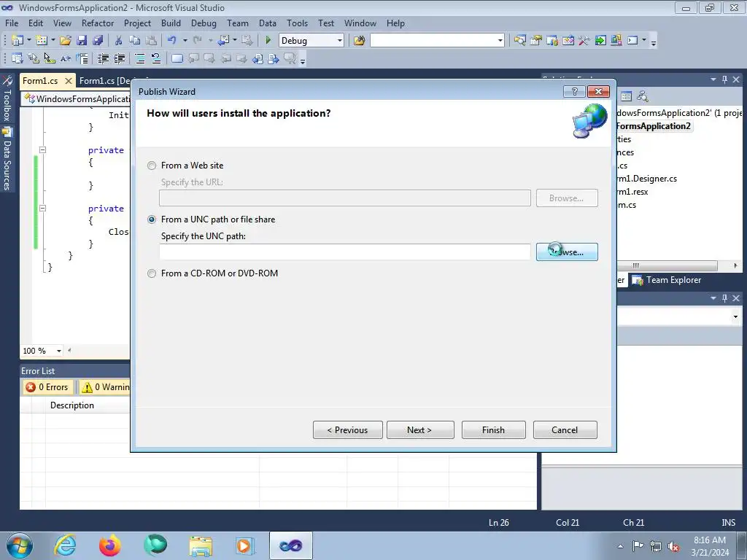
Task: Open the Toolbox hammer-wrench icon
Action: coord(584,41)
